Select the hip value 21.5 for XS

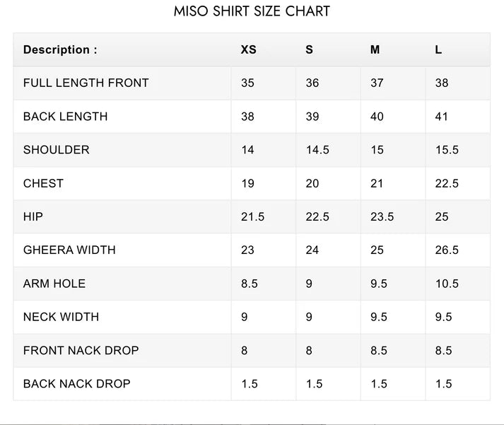(x=252, y=216)
